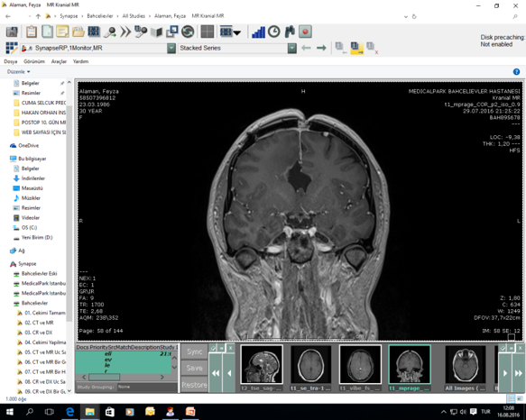Click the save-image disk icon in toolbar
Viewport: 526px width, 420px height.
12,32
